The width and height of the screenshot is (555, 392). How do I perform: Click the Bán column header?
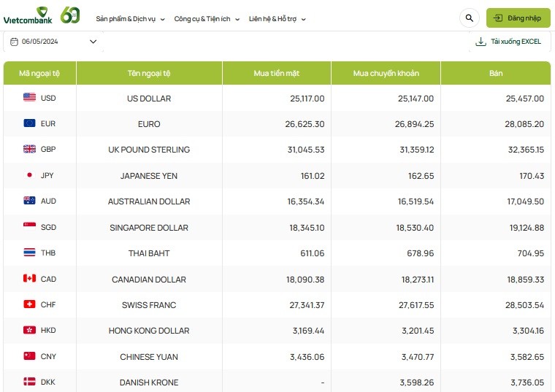(x=496, y=73)
